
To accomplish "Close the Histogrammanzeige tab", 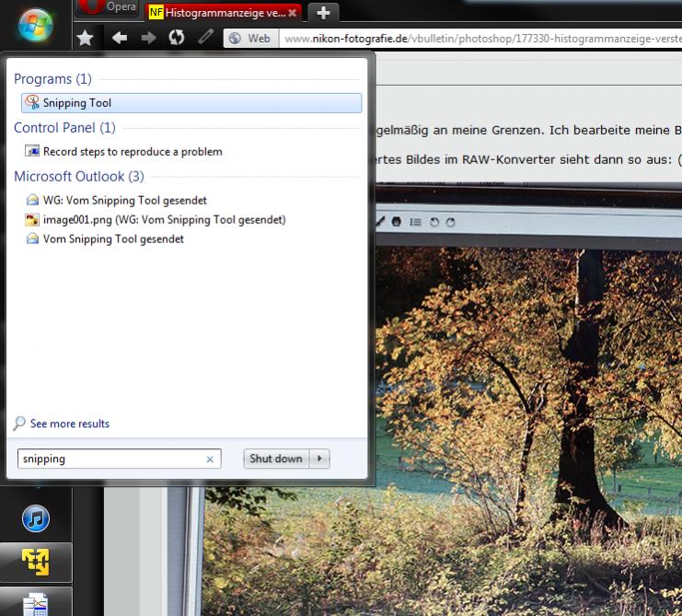I will click(x=293, y=13).
